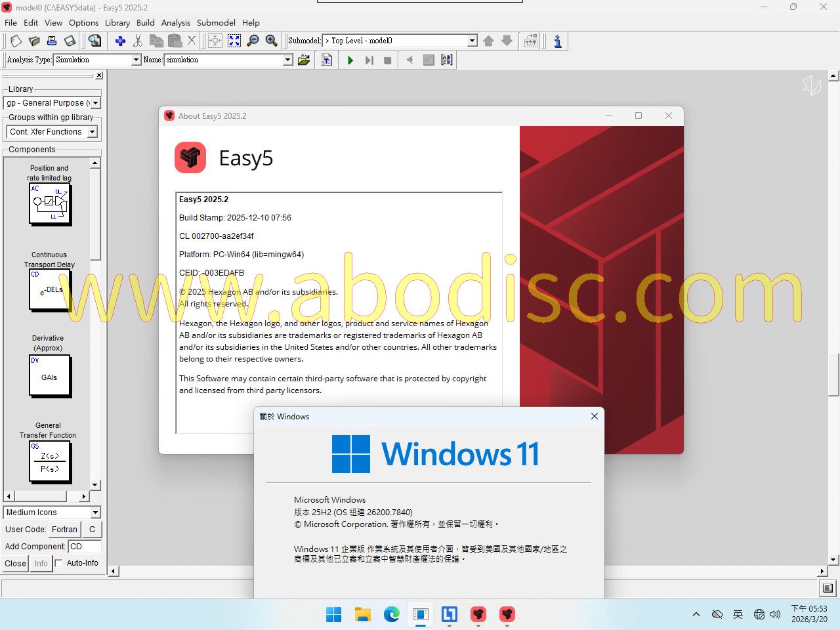This screenshot has height=630, width=840.
Task: Select the General Transfer Function component icon
Action: (x=49, y=461)
